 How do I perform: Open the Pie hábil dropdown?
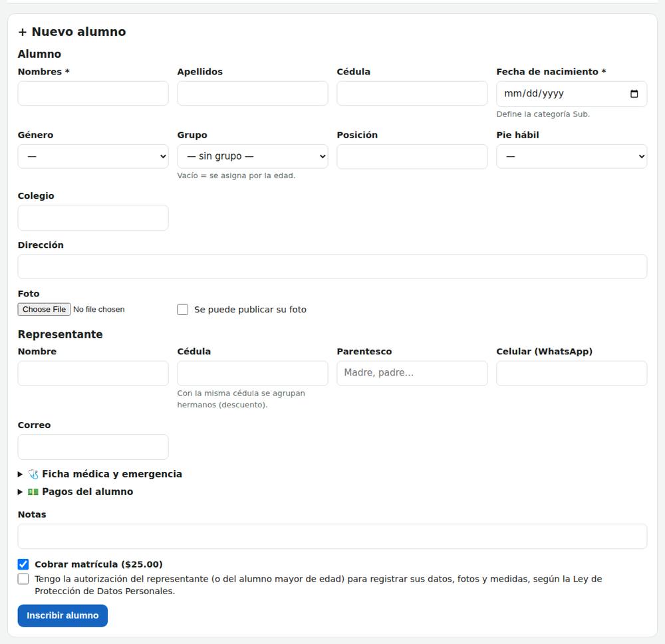coord(572,156)
